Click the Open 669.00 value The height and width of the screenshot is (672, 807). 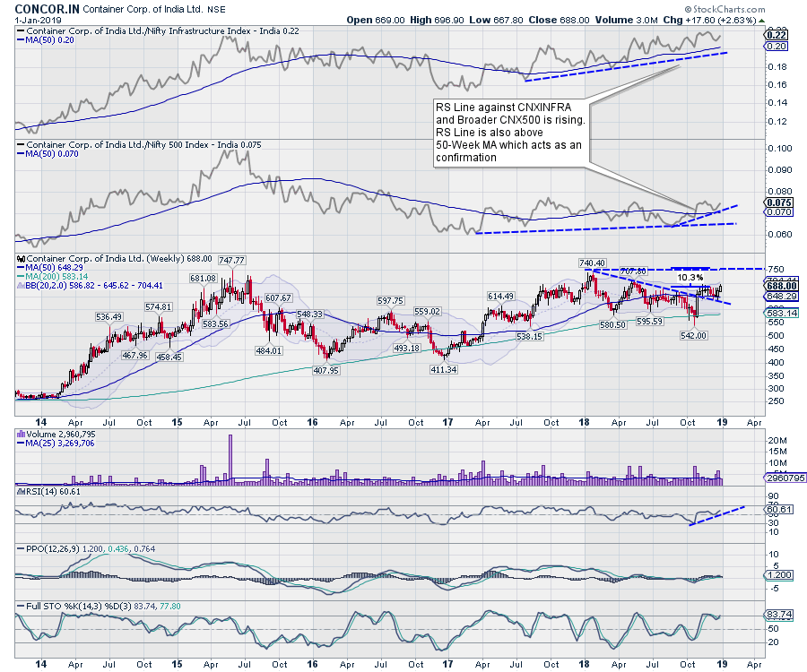point(376,20)
